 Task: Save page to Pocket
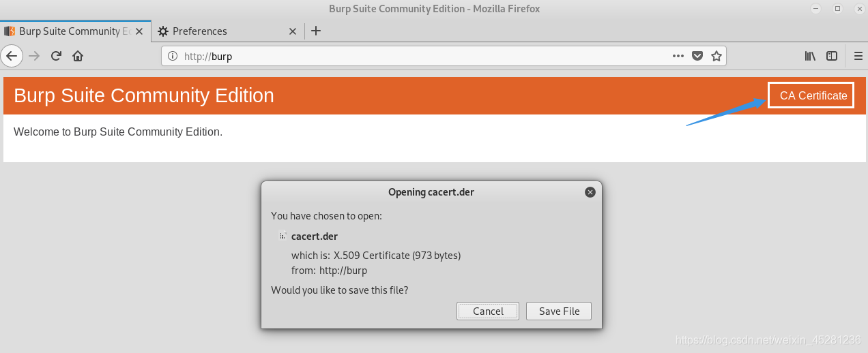coord(697,56)
